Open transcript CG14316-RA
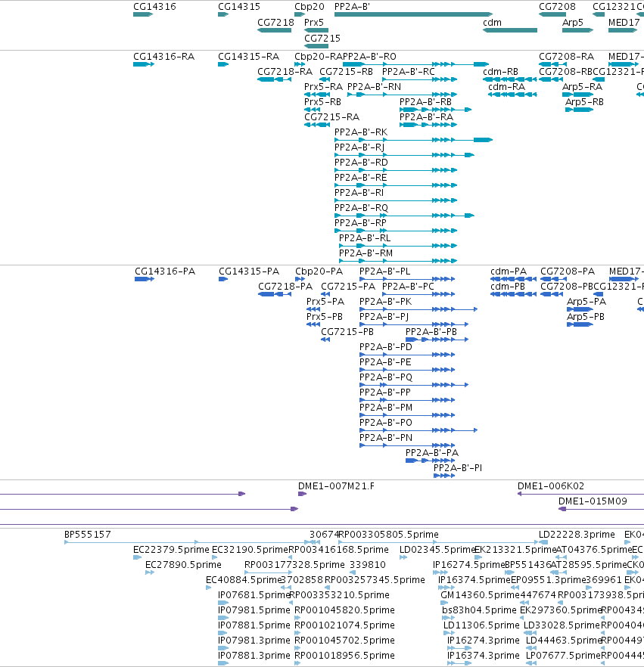This screenshot has width=644, height=667. point(144,64)
